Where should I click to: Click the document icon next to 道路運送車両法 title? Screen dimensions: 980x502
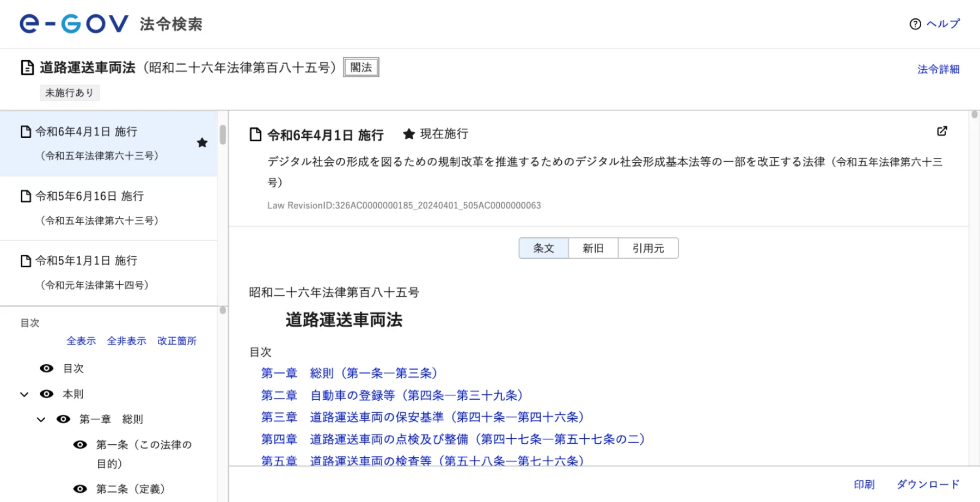tap(26, 66)
